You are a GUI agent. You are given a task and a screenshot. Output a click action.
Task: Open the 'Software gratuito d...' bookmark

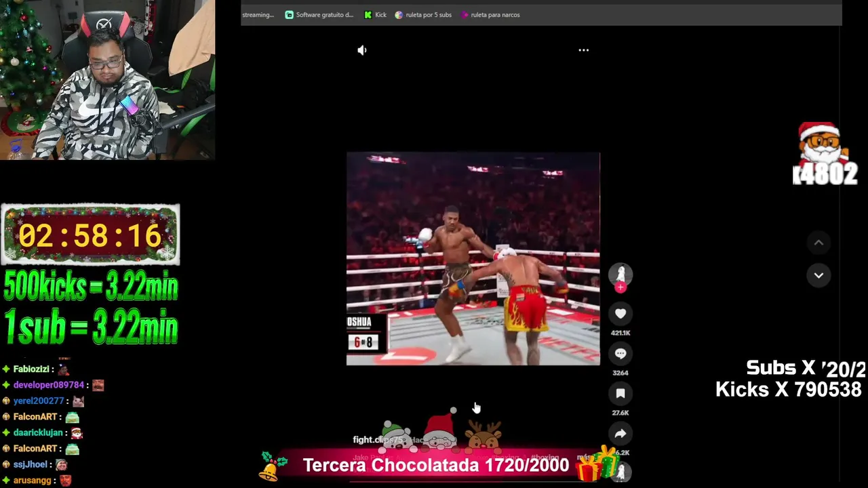(x=319, y=15)
